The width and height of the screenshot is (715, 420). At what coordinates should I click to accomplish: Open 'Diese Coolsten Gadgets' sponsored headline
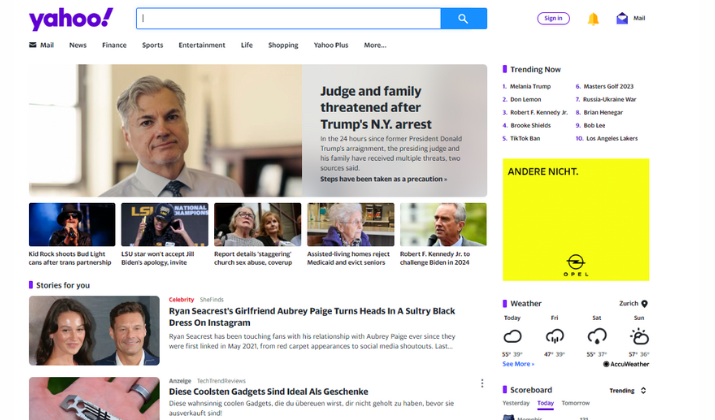tap(268, 392)
